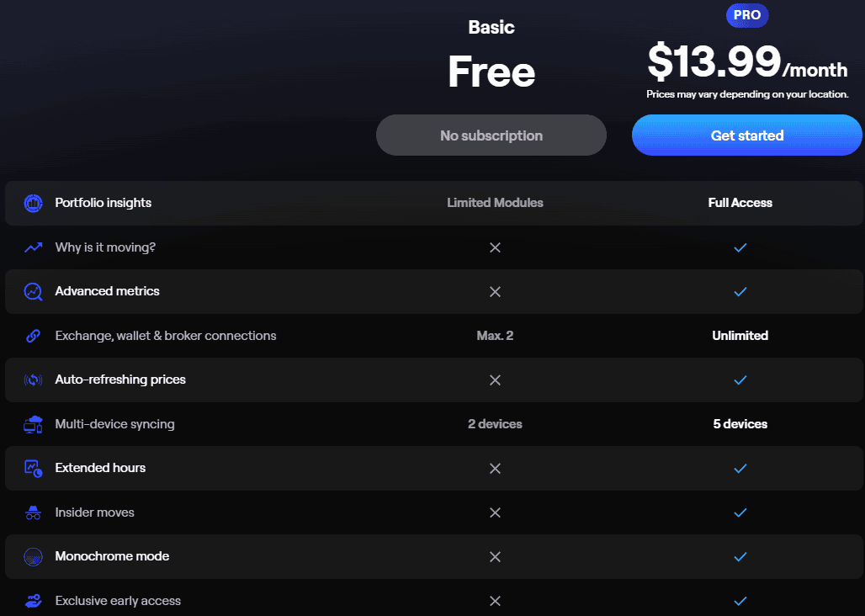This screenshot has height=616, width=865.
Task: Click the PRO plan badge
Action: click(x=746, y=15)
